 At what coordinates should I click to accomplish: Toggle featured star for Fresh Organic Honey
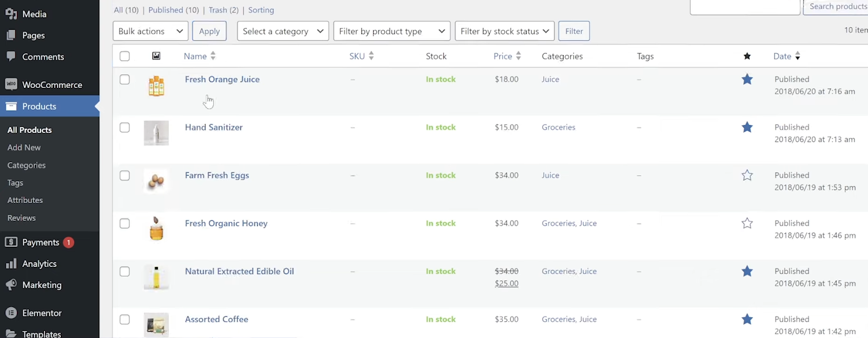[x=747, y=223]
